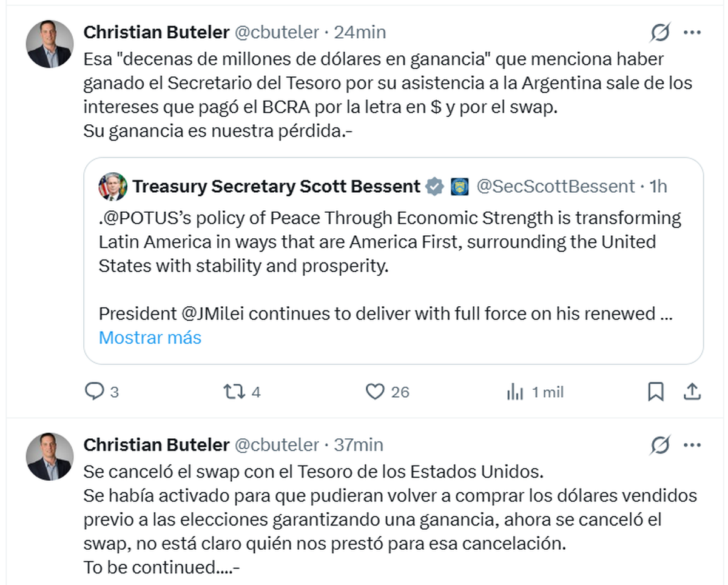Click the Treasury Secretary Scott Bessent name
The height and width of the screenshot is (585, 728).
tap(276, 186)
